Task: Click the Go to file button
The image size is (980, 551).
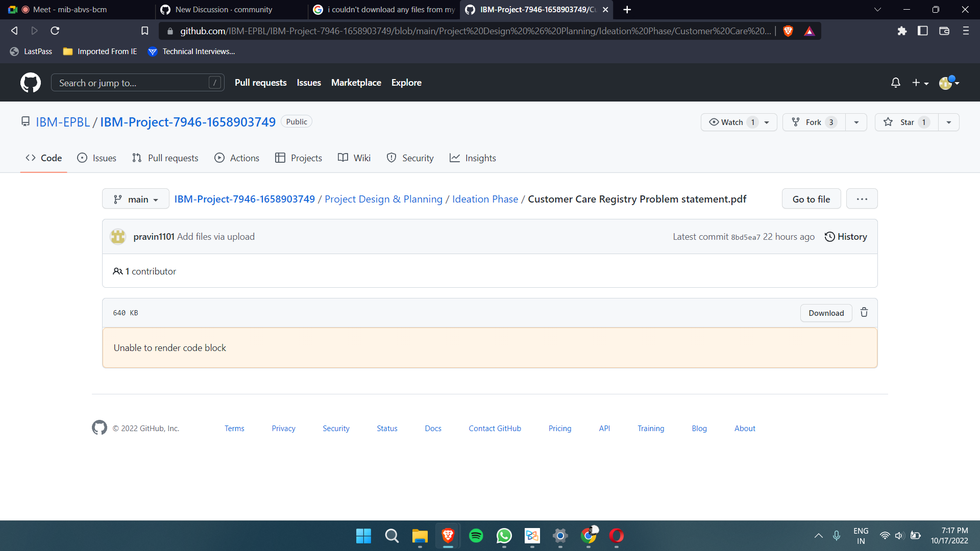Action: 811,199
